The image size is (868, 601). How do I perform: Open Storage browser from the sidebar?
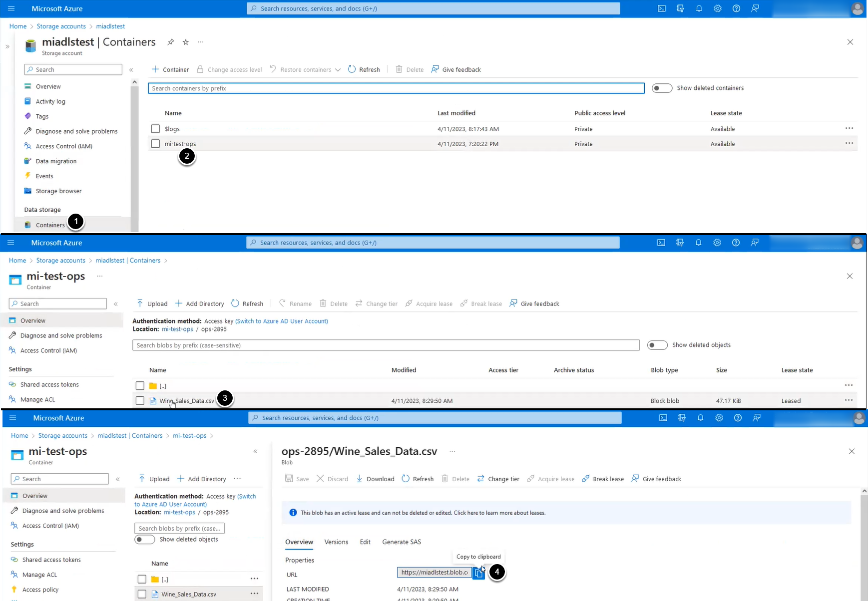click(x=58, y=191)
